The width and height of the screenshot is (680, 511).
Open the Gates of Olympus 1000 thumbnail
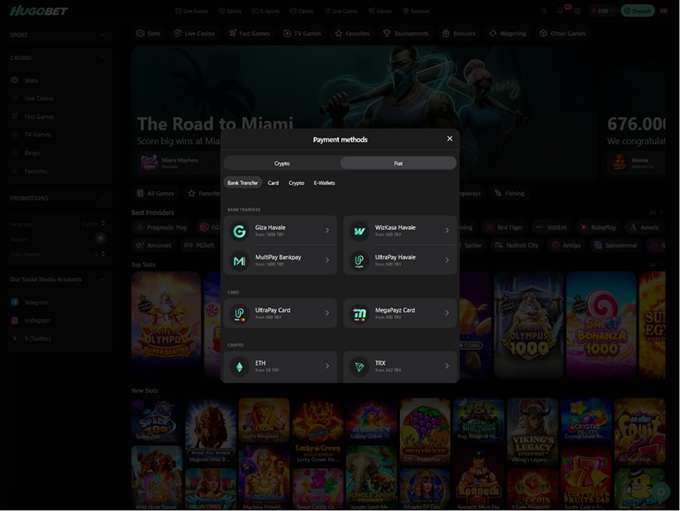click(529, 325)
